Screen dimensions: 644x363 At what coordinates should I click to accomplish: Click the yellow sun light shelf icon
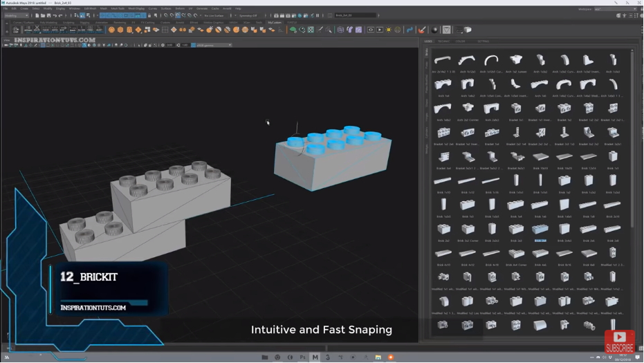pyautogui.click(x=389, y=30)
